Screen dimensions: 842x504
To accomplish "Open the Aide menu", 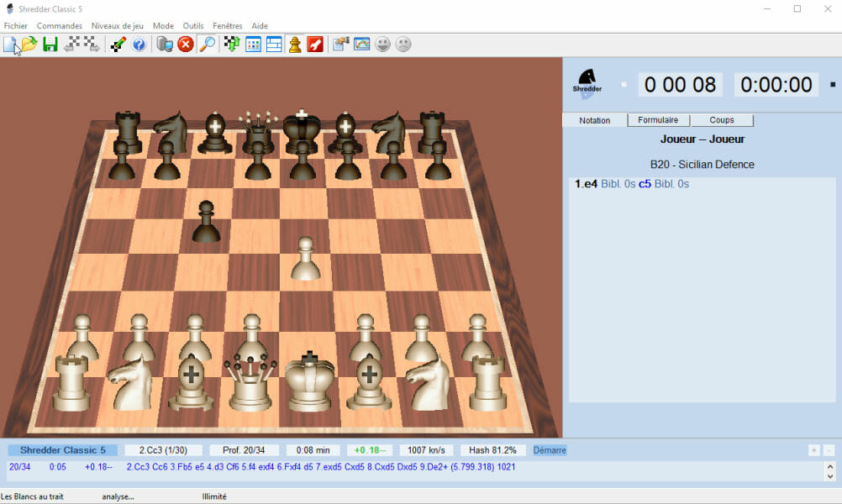I will (x=260, y=26).
